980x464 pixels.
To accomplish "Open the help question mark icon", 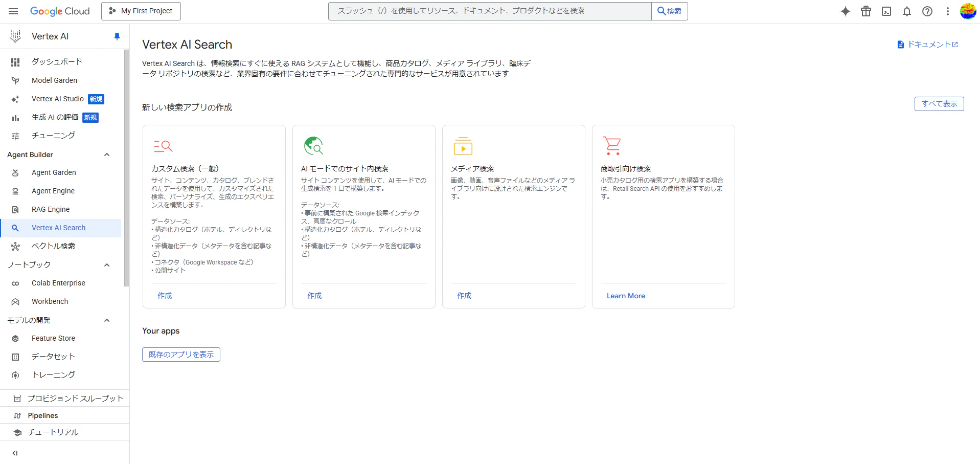I will coord(927,11).
